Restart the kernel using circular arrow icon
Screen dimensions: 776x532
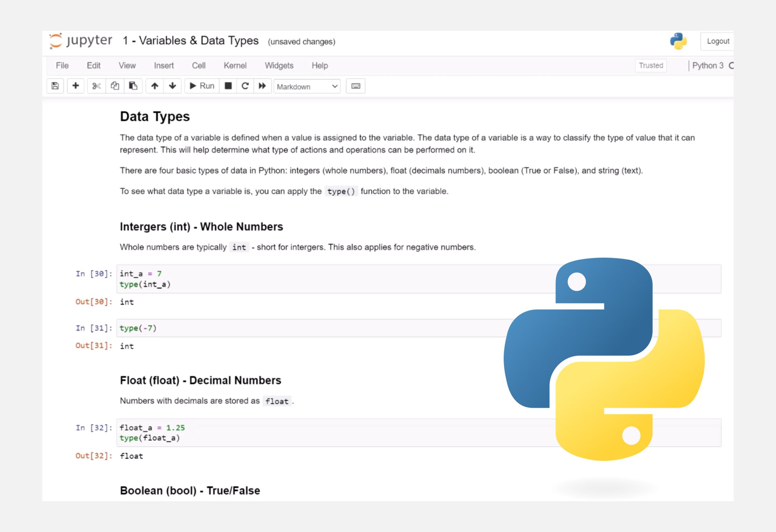pyautogui.click(x=245, y=86)
